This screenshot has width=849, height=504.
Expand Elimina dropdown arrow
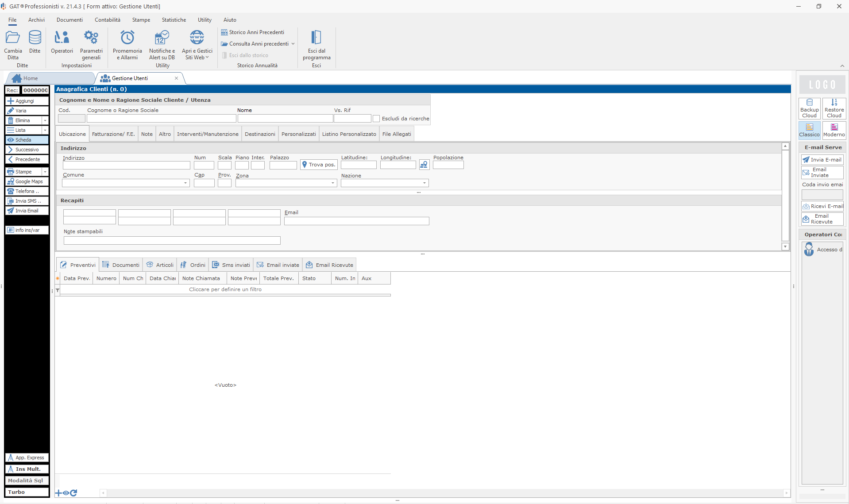point(45,120)
